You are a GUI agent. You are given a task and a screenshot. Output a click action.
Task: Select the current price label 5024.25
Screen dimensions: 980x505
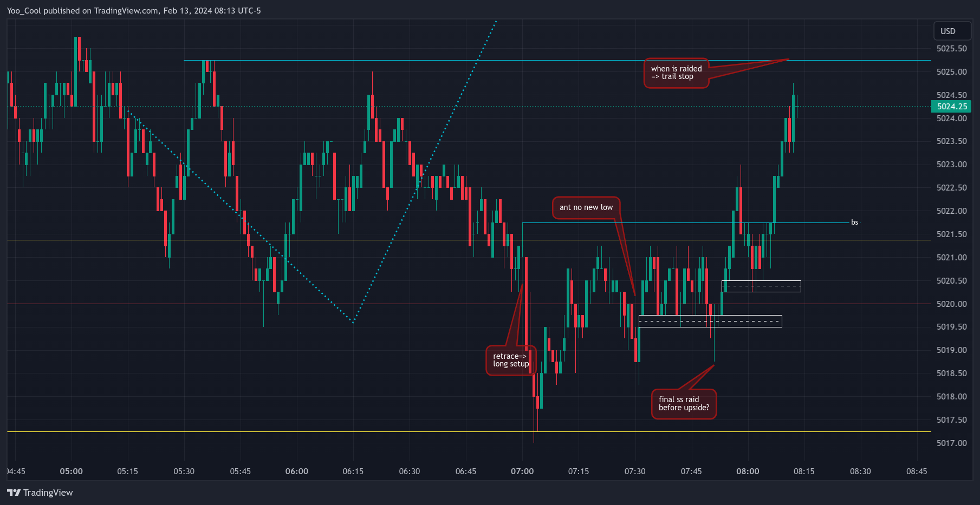pyautogui.click(x=952, y=107)
